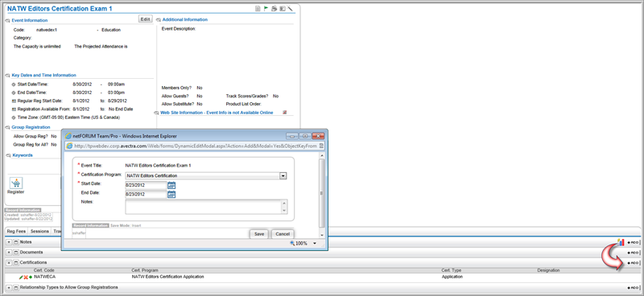Click the window icon beside Relationship Types
The height and width of the screenshot is (296, 644).
point(16,288)
